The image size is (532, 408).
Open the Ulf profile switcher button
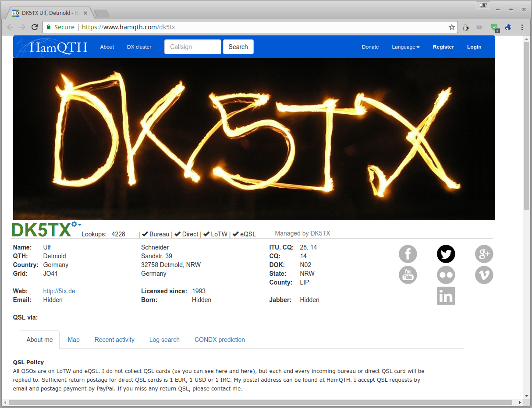tap(483, 5)
